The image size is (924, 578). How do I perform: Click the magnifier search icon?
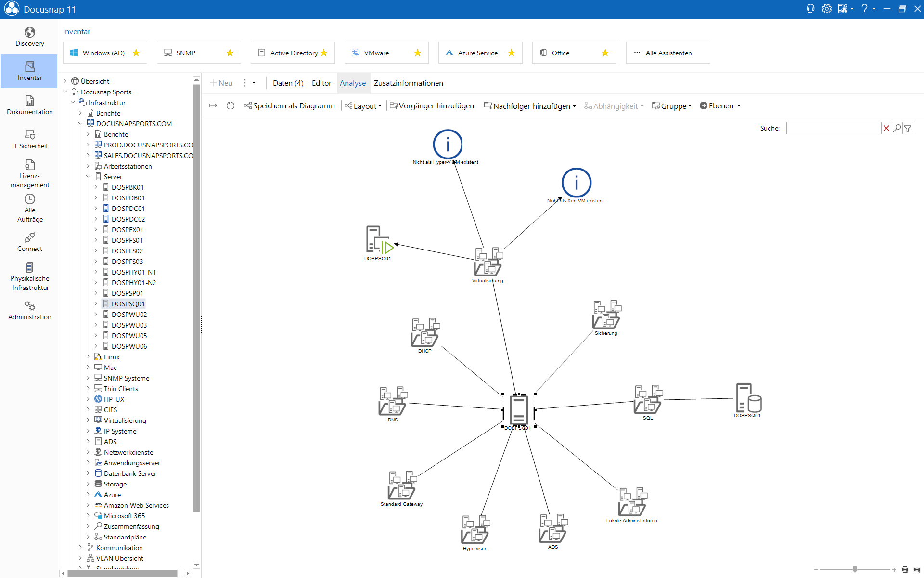pyautogui.click(x=897, y=128)
